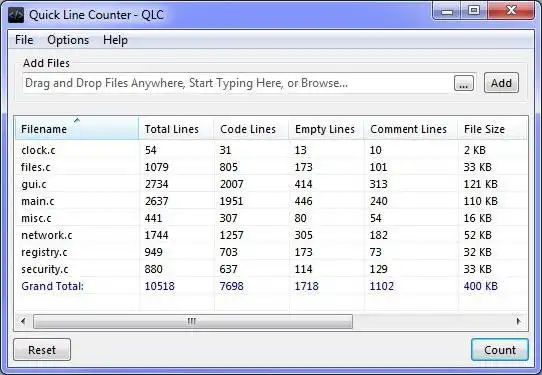Select the security.c row
This screenshot has width=542, height=375.
click(x=271, y=269)
